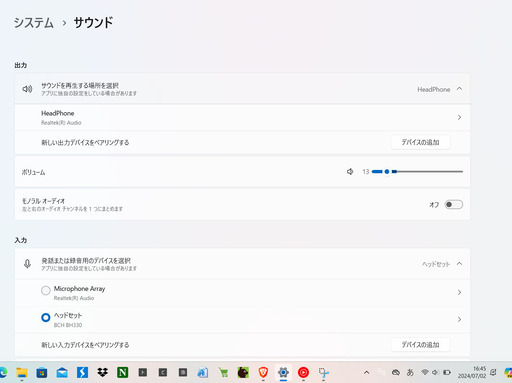512x383 pixels.
Task: Open HeadPhone device properties chevron
Action: 459,117
